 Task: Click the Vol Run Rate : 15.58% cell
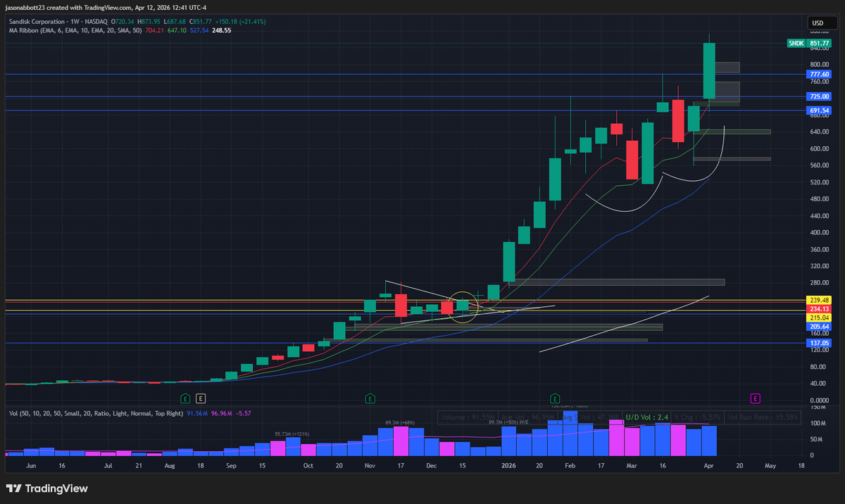(764, 417)
